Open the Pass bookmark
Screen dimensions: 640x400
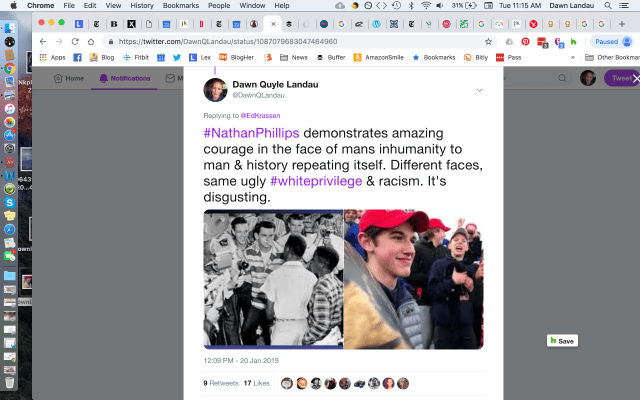pos(508,58)
